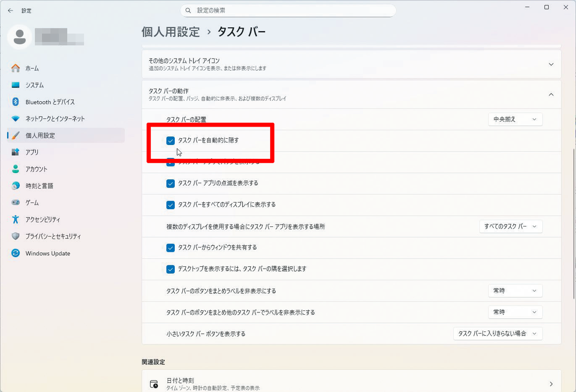Open アプリ settings in the sidebar

click(x=66, y=152)
